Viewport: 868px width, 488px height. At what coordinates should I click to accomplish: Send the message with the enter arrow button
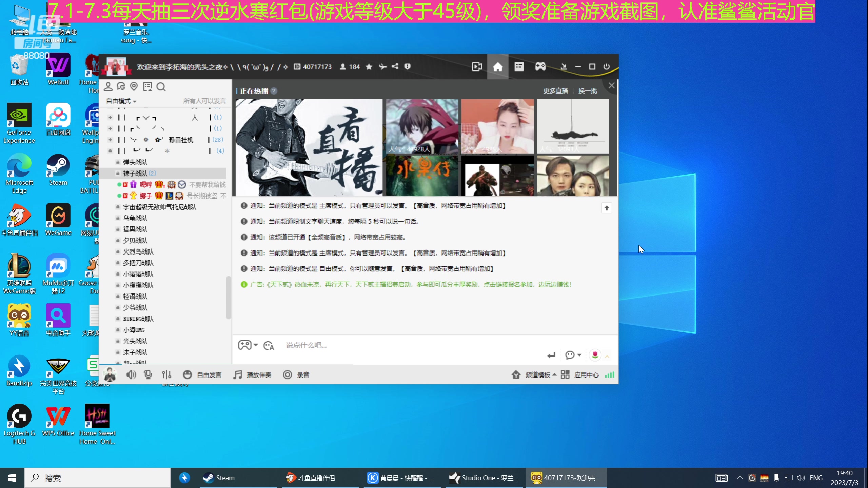[551, 355]
